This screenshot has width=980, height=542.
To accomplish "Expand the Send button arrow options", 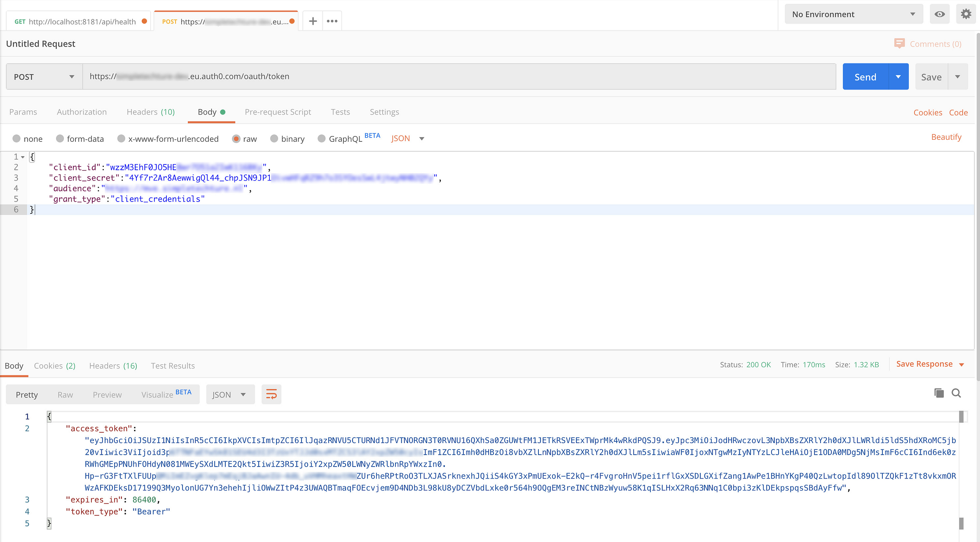I will [898, 77].
